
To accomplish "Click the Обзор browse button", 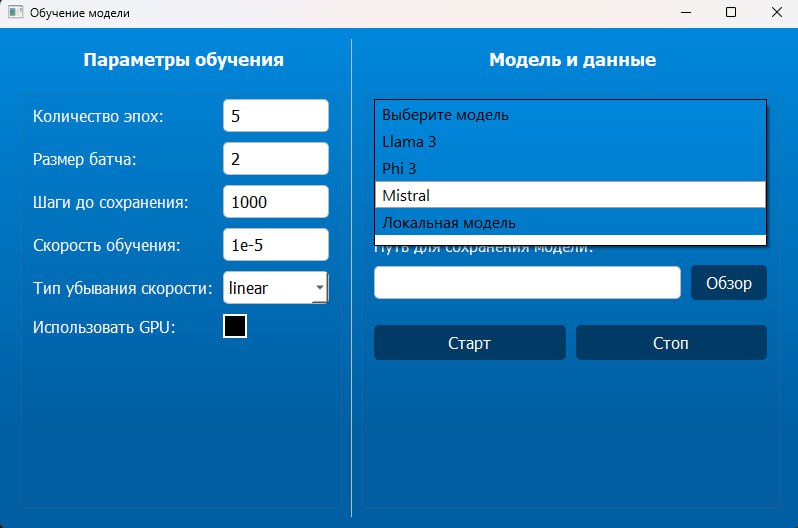I will tap(728, 283).
